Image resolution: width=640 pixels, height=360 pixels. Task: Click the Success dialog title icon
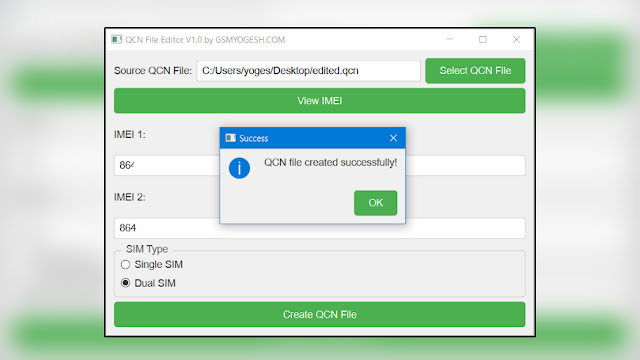pos(231,138)
